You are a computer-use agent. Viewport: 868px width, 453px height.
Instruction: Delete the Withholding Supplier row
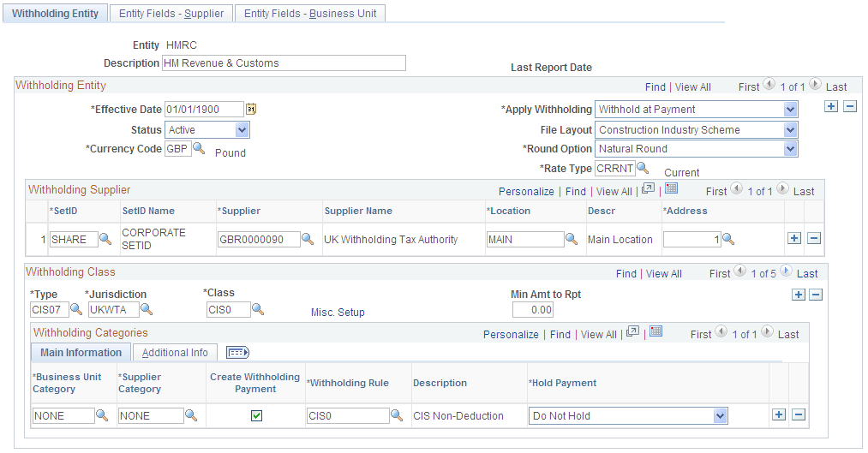click(x=814, y=238)
